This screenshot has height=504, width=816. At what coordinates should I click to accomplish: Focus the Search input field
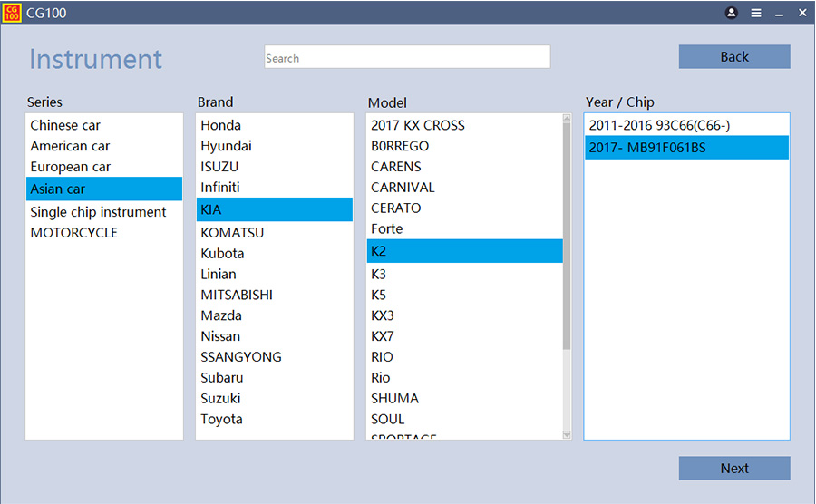(407, 57)
